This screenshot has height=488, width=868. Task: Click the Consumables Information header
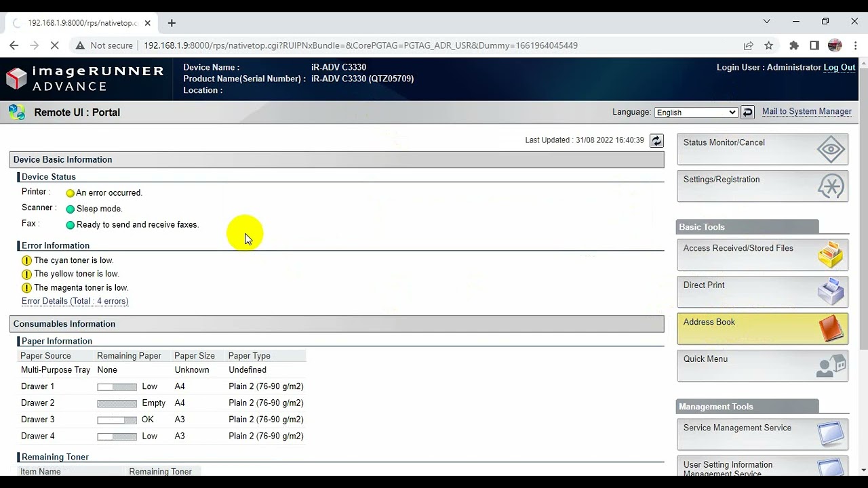tap(337, 324)
